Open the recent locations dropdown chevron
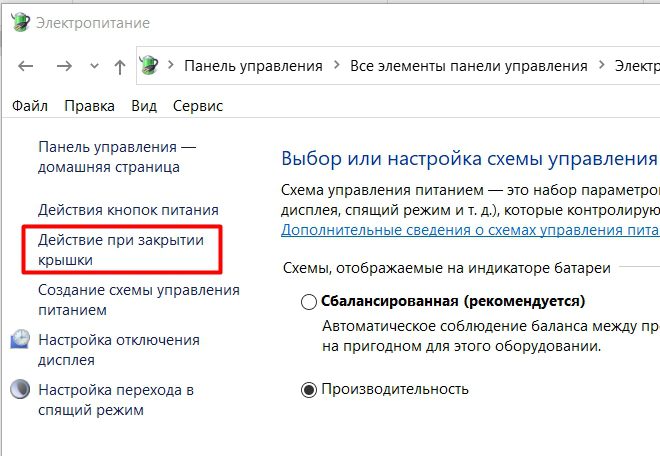The width and height of the screenshot is (660, 456). coord(95,66)
